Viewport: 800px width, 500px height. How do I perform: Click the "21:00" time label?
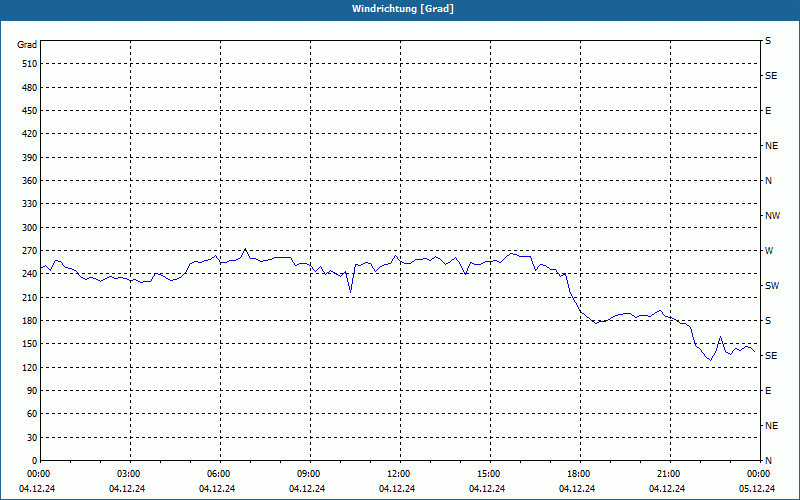670,474
